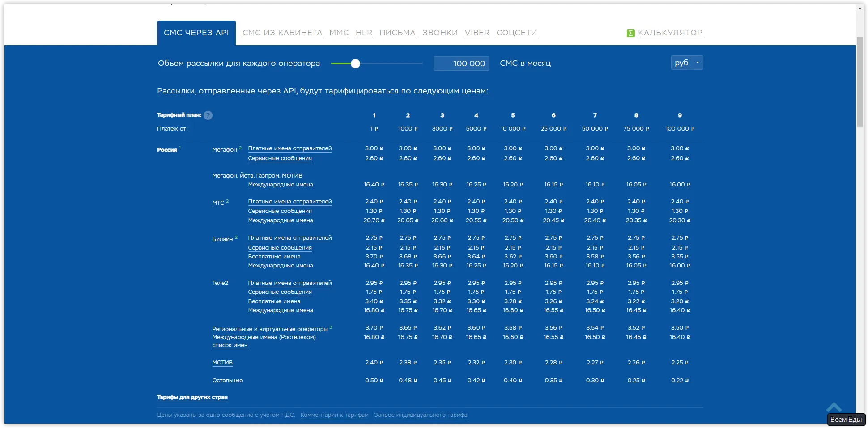Open МТС Сервисные сообщения link
Image resolution: width=868 pixels, height=428 pixels.
click(280, 211)
